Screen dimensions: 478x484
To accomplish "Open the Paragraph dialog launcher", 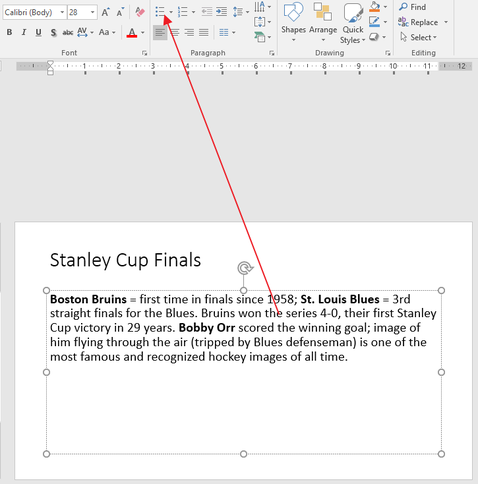I will [272, 53].
